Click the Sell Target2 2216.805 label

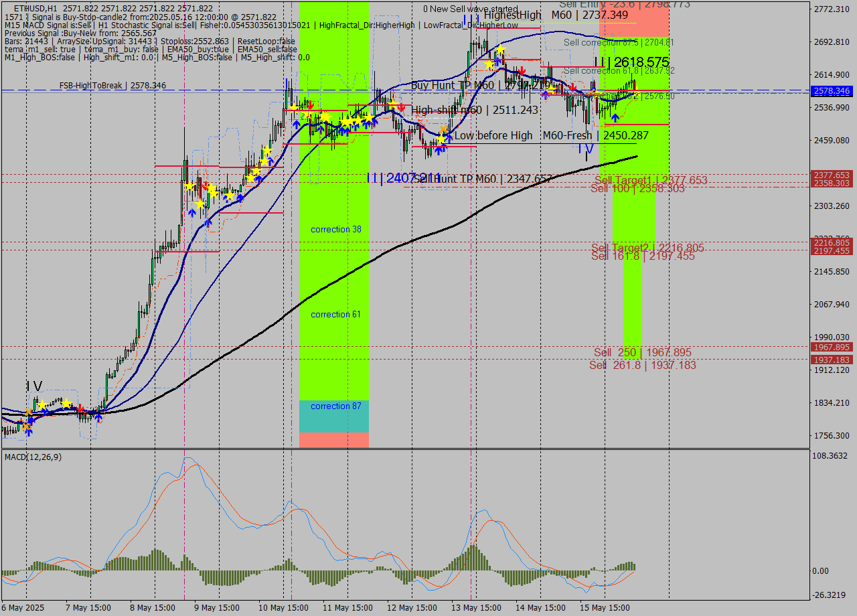click(646, 248)
